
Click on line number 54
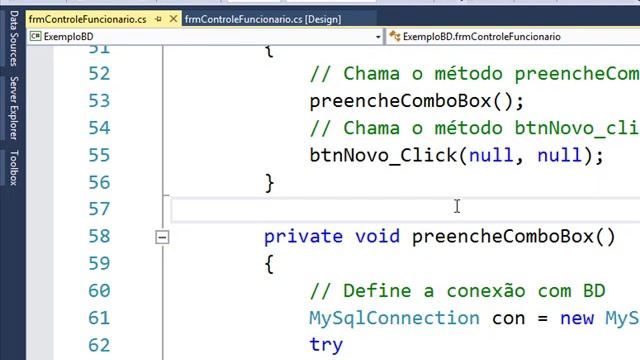pyautogui.click(x=99, y=128)
